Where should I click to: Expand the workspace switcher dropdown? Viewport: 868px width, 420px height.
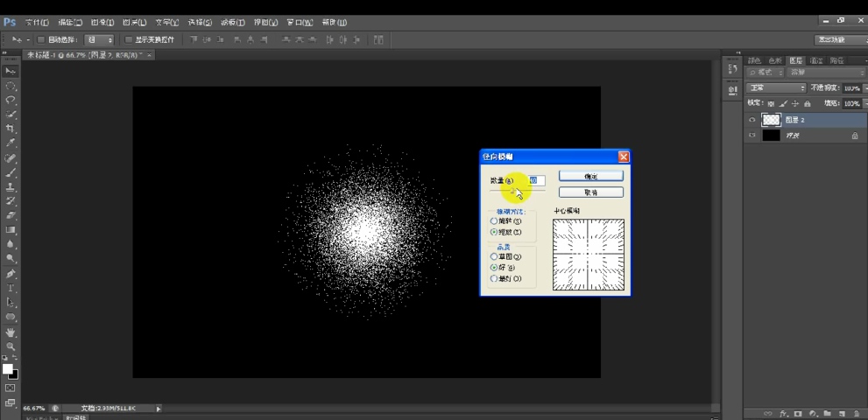pos(838,40)
